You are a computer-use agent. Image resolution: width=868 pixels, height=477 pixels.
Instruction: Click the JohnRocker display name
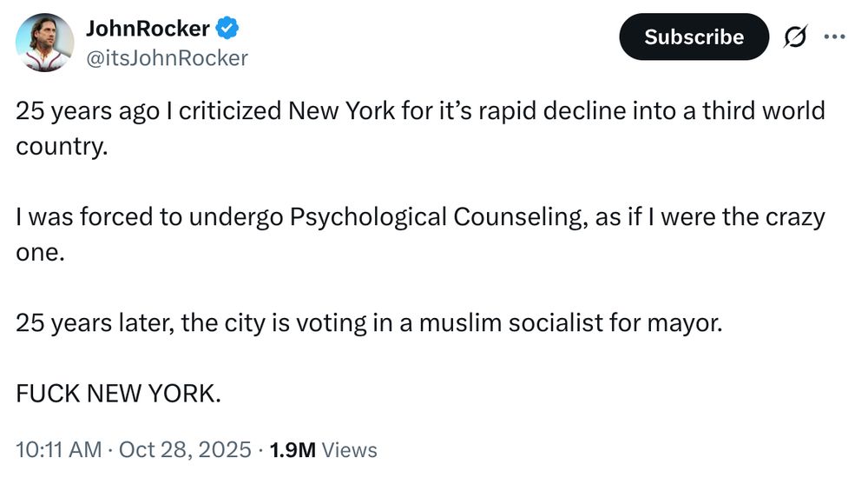pyautogui.click(x=148, y=28)
